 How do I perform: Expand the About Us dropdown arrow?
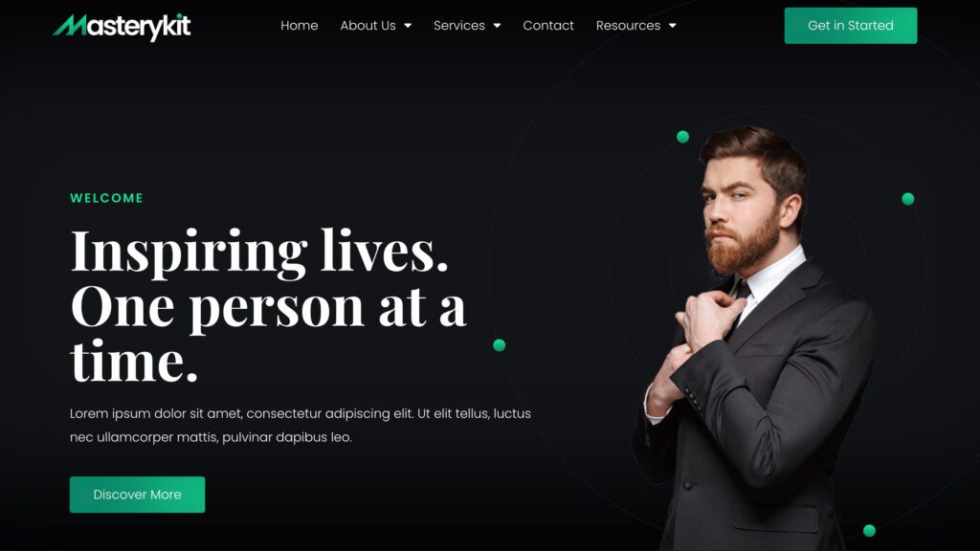coord(408,26)
